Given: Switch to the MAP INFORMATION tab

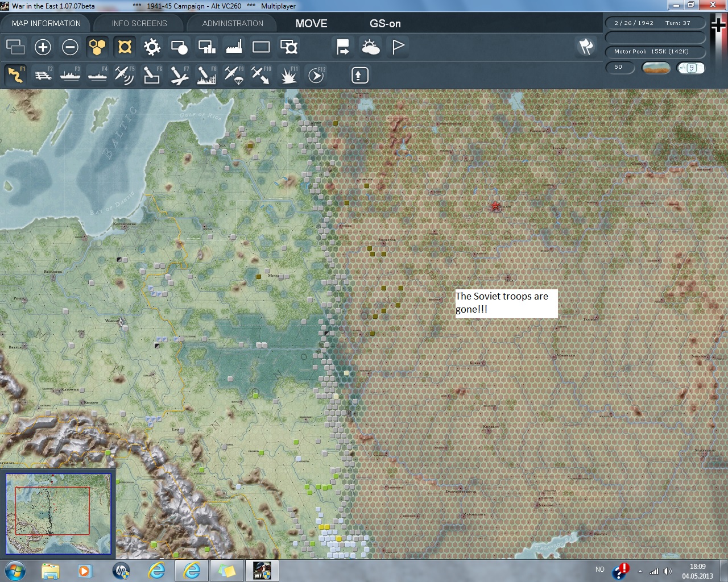Looking at the screenshot, I should (x=46, y=23).
